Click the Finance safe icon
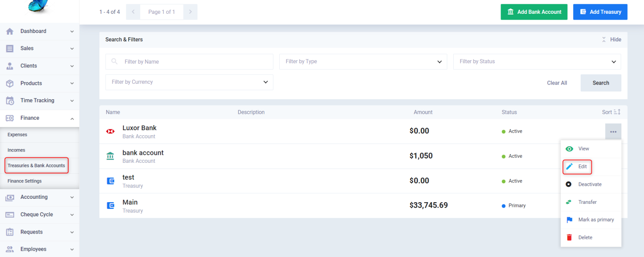The height and width of the screenshot is (257, 644). [x=10, y=118]
